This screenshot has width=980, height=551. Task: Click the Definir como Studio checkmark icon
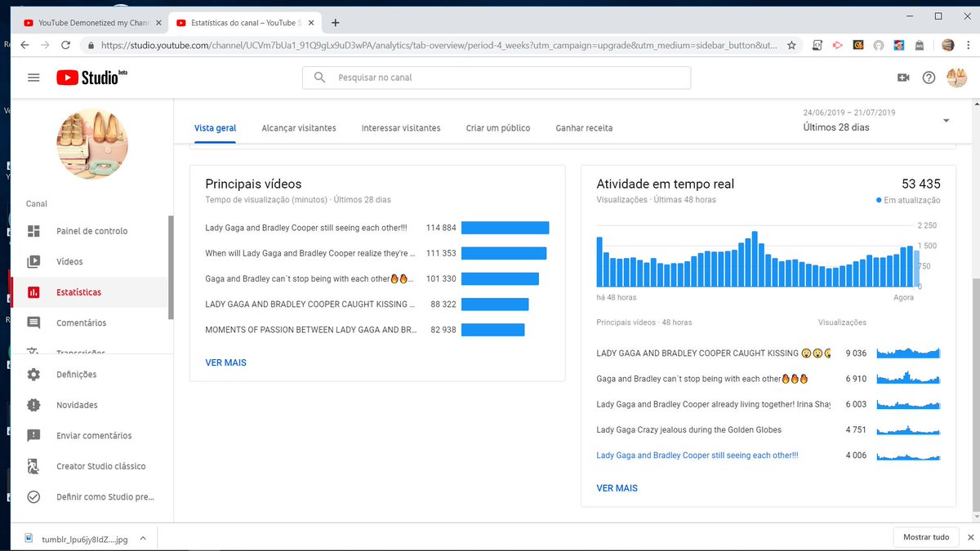click(x=33, y=496)
